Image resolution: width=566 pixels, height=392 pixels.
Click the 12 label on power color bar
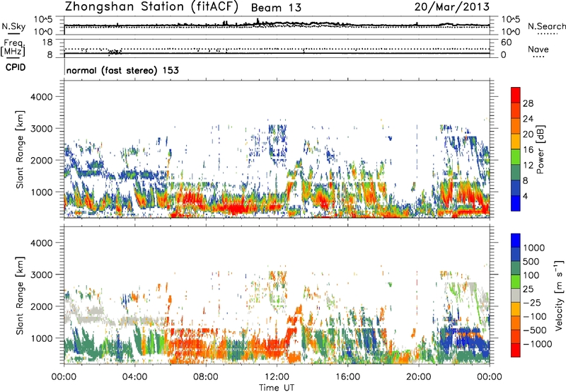pyautogui.click(x=528, y=166)
